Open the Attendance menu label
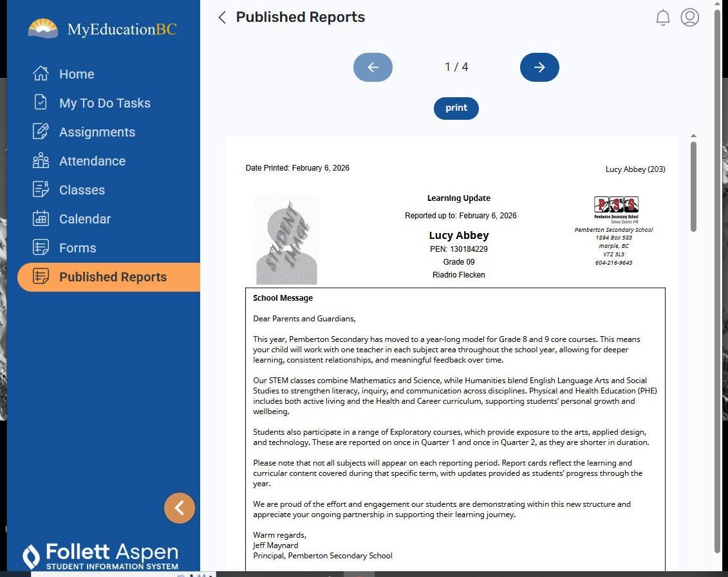Viewport: 728px width, 577px height. click(92, 161)
